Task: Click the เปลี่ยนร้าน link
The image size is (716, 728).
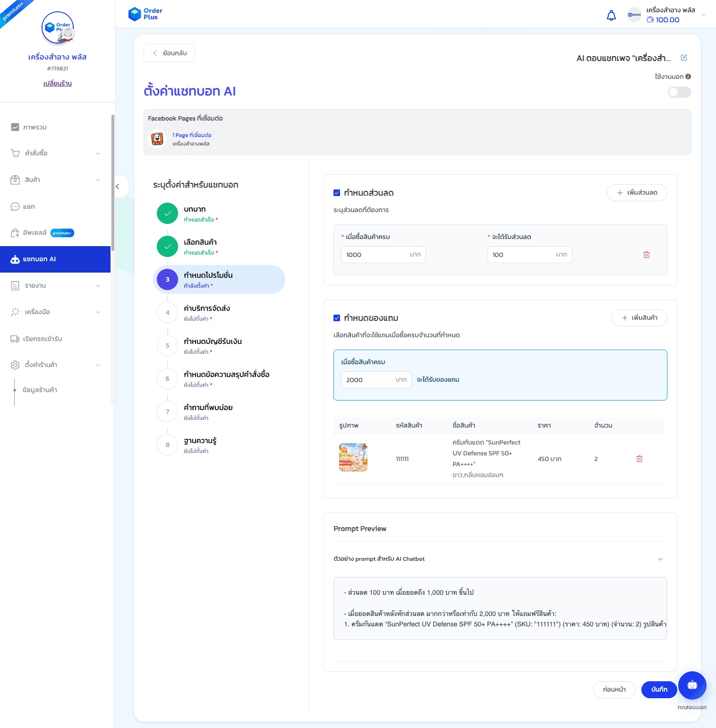Action: pyautogui.click(x=57, y=83)
